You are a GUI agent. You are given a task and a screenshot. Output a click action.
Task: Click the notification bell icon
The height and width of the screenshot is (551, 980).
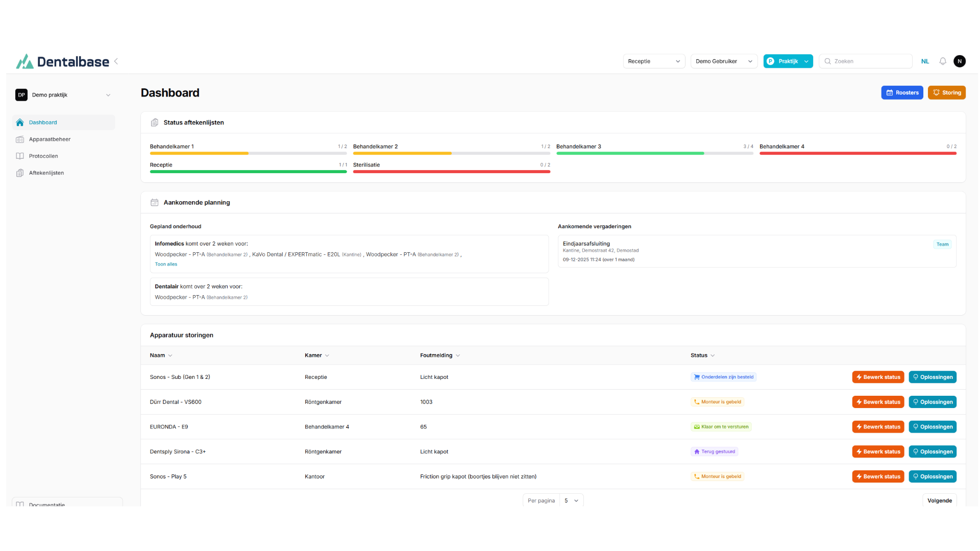tap(943, 61)
